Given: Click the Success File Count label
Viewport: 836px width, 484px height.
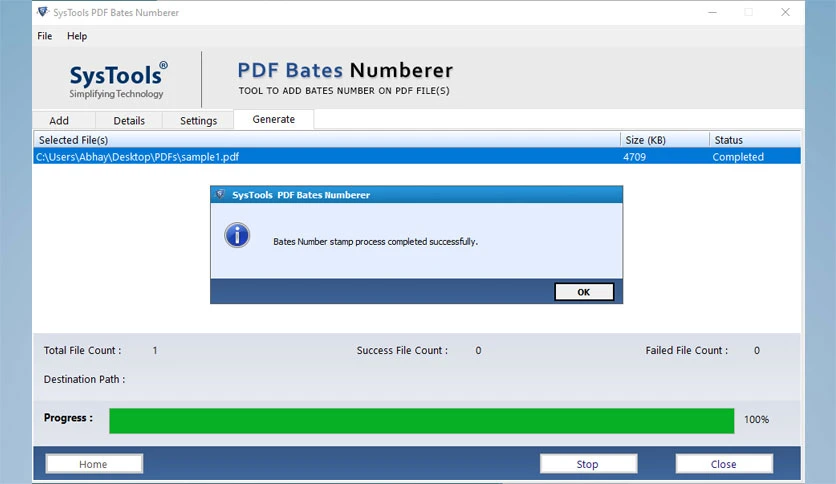Looking at the screenshot, I should 403,350.
